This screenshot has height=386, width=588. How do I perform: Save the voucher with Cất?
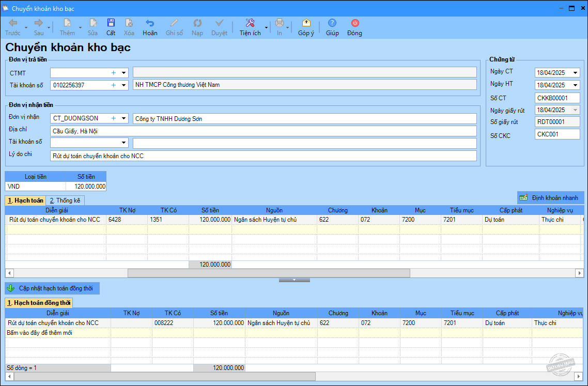tap(111, 27)
